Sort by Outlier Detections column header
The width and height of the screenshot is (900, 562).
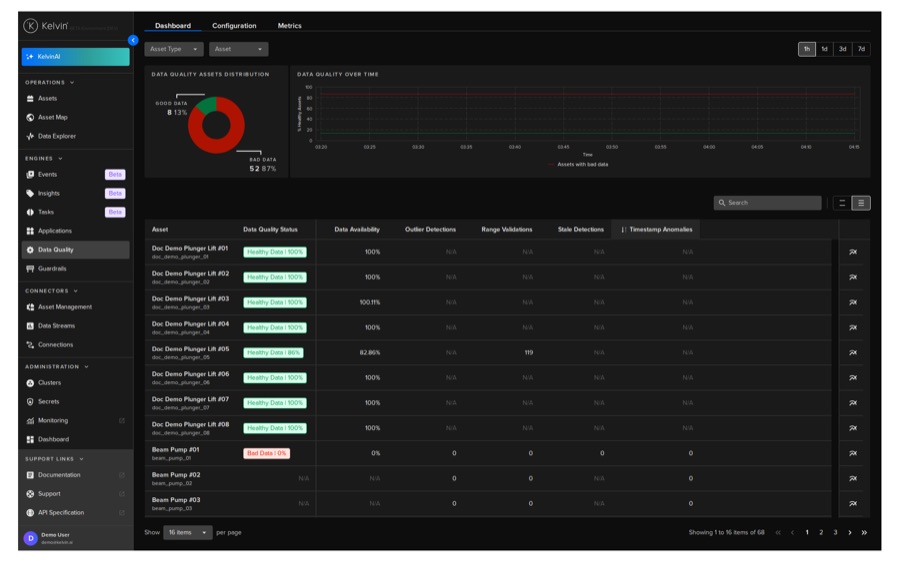pos(430,230)
